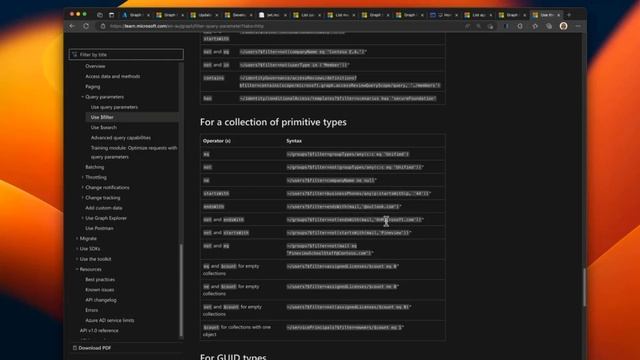Viewport: 640px width, 360px height.
Task: Expand the Use the toolkit section
Action: coord(77,259)
